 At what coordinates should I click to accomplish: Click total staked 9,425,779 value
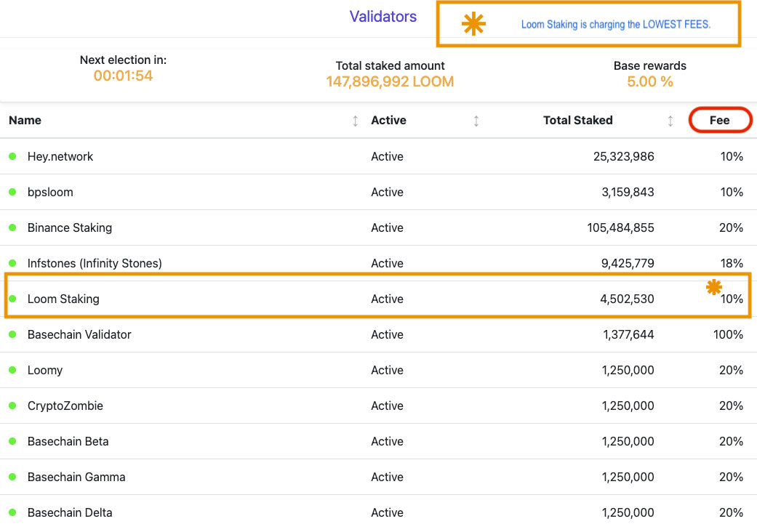pos(628,264)
